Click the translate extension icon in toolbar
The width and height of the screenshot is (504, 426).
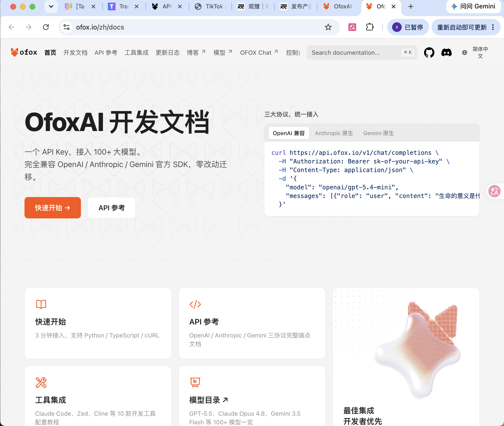tap(352, 27)
